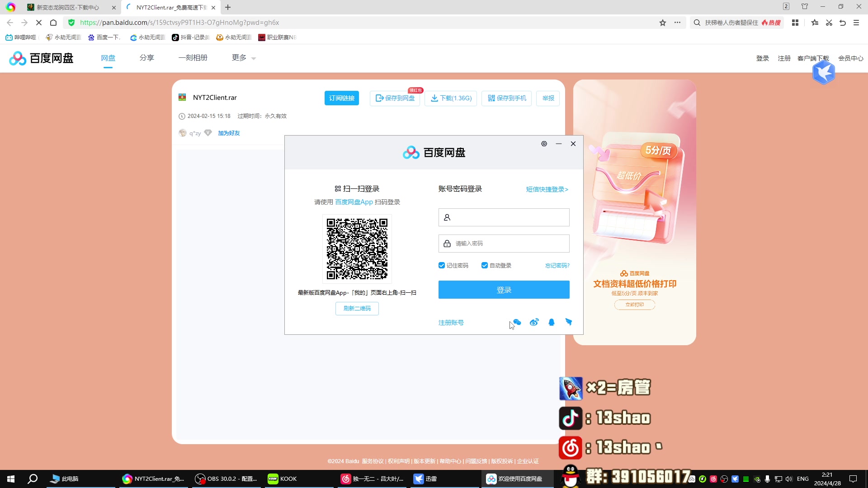Image resolution: width=868 pixels, height=488 pixels.
Task: Click the WeChat login icon in the dialog
Action: coord(517,322)
